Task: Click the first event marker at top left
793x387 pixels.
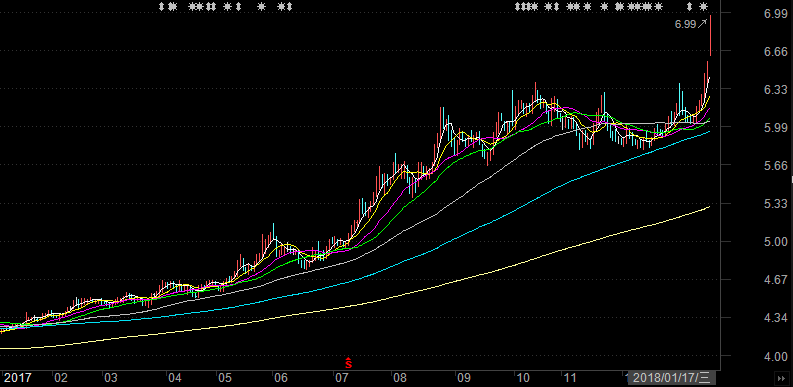Action: click(x=162, y=7)
